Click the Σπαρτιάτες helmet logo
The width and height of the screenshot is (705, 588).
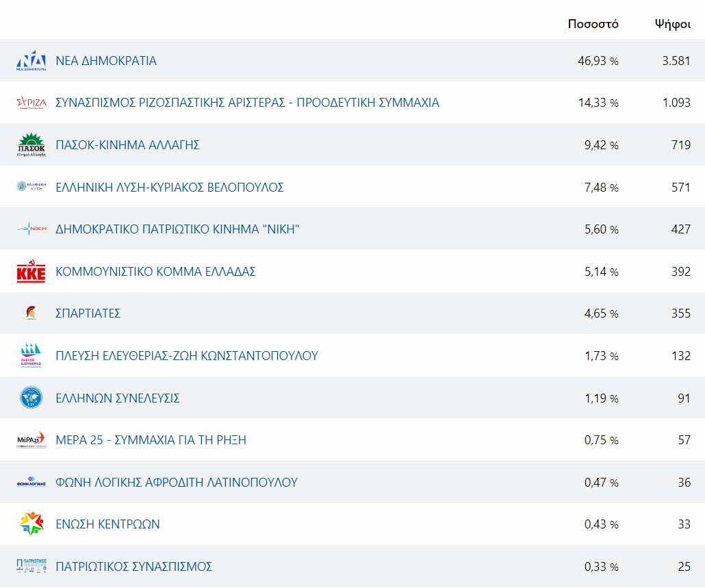coord(31,313)
